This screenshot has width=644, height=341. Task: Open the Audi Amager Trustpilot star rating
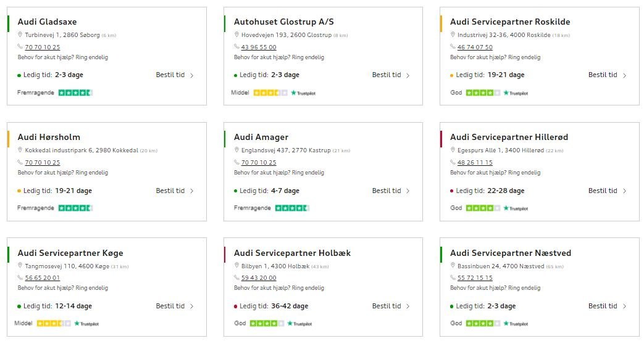point(292,208)
